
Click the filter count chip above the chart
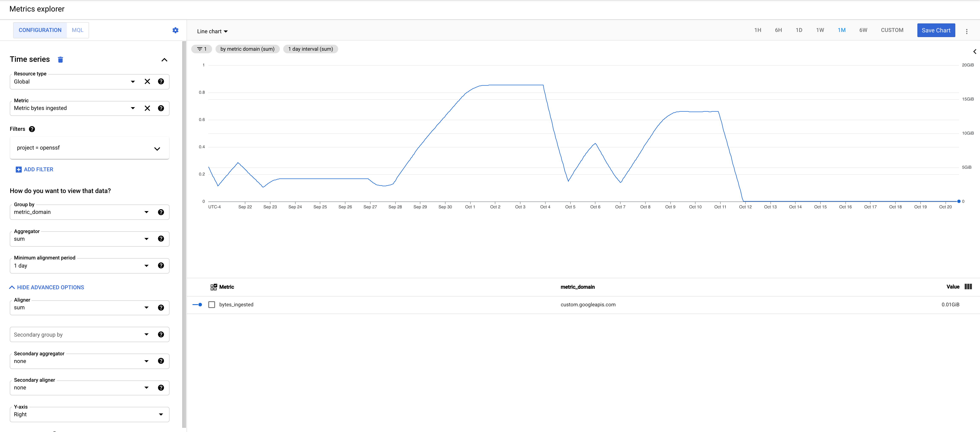[x=202, y=49]
